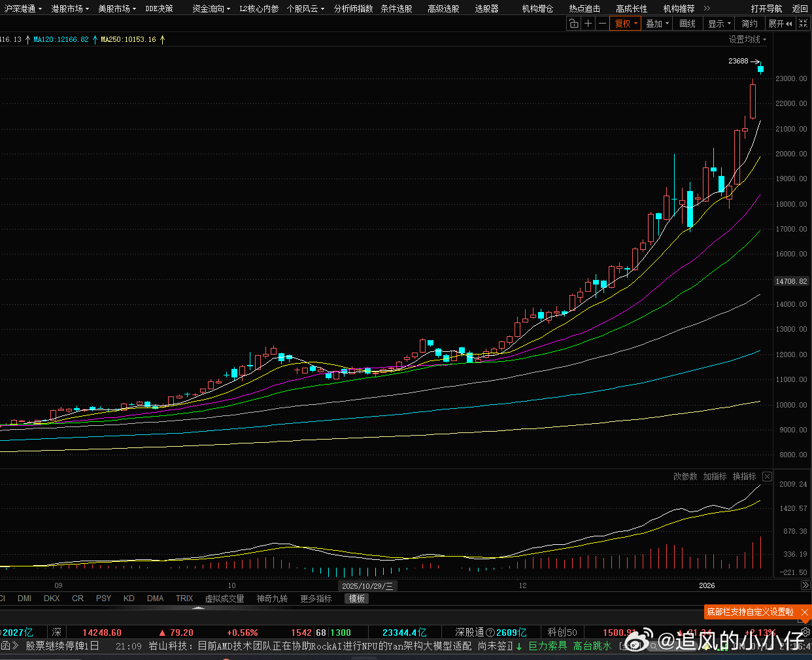Expand the 美股市场 menu
812x660 pixels.
(117, 9)
